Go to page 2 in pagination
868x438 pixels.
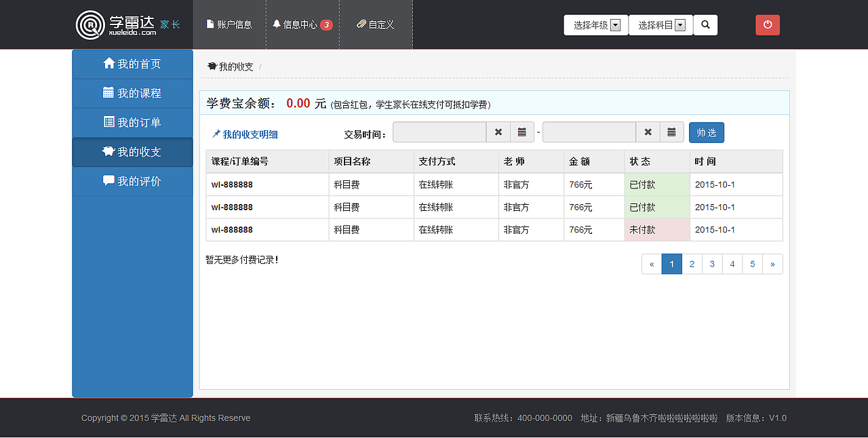[692, 264]
